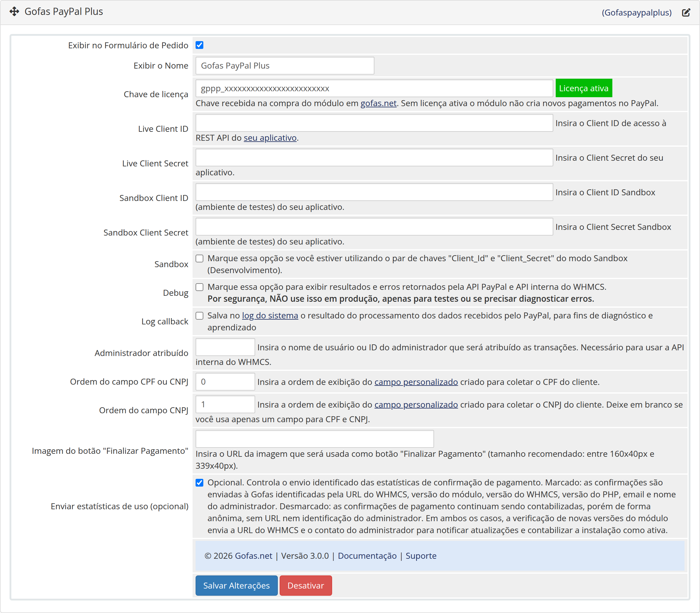The height and width of the screenshot is (613, 700).
Task: Uncheck Exibir no Formulário de Pedido checkbox
Action: (199, 45)
